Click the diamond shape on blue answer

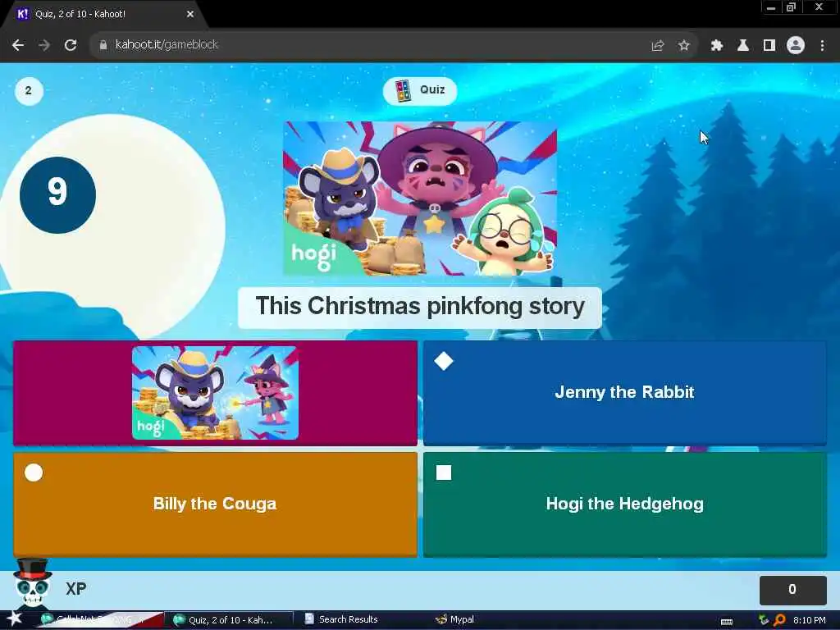(x=444, y=361)
